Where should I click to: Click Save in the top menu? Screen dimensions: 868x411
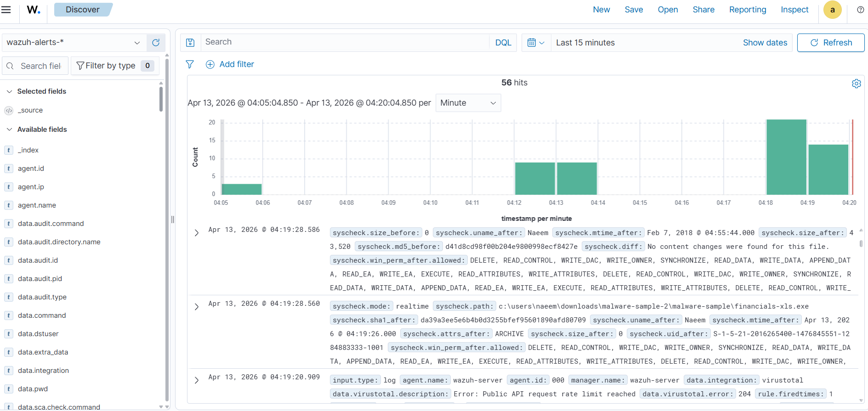634,10
